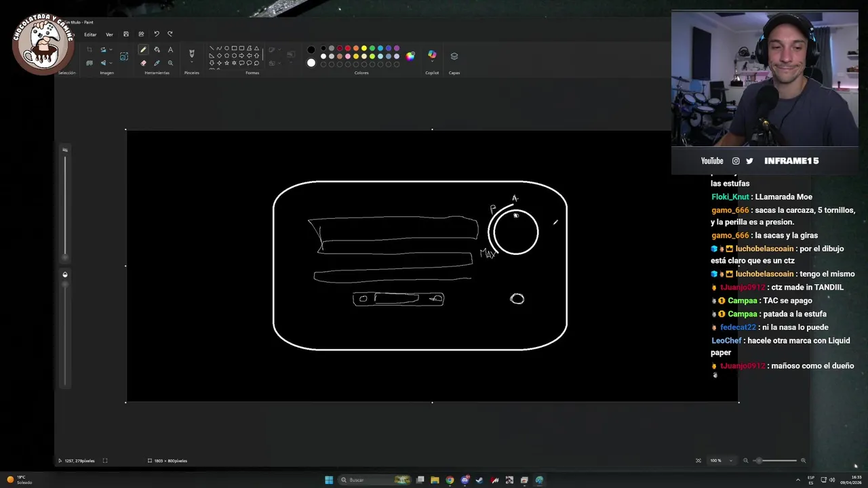The height and width of the screenshot is (488, 868).
Task: Select the Pencil tool
Action: click(x=143, y=49)
